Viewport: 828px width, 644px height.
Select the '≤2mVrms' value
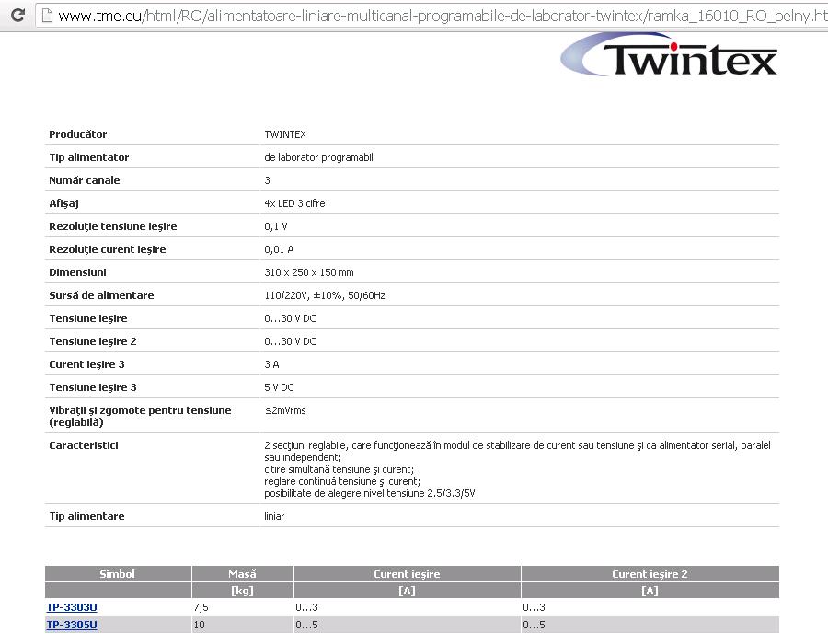point(285,410)
